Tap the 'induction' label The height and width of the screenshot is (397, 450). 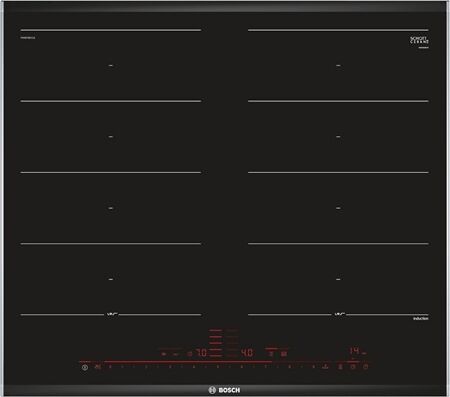pos(421,319)
